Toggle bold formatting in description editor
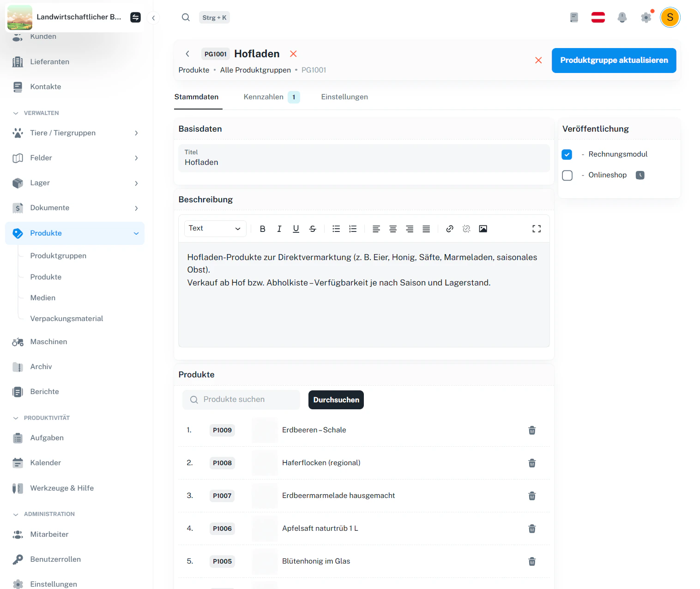Viewport: 700px width, 589px height. click(x=262, y=229)
